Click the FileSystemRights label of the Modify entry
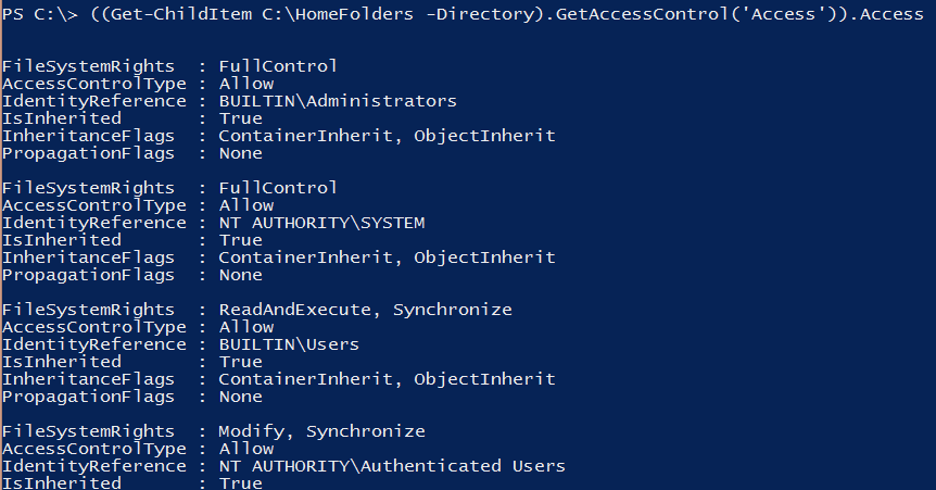This screenshot has height=490, width=936. pos(87,432)
